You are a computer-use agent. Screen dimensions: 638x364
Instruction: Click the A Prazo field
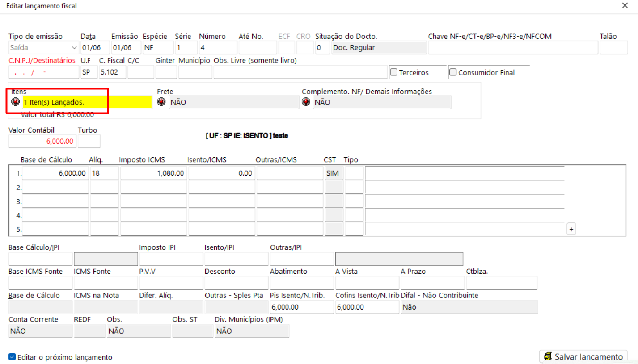[x=433, y=283]
